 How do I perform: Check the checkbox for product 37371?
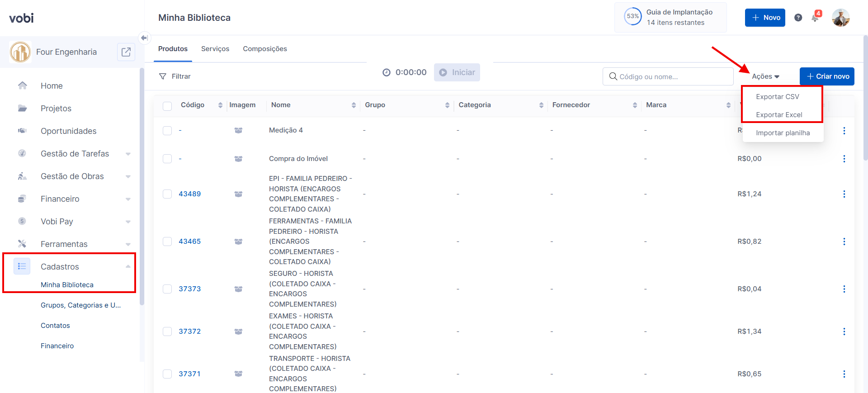[x=167, y=374]
